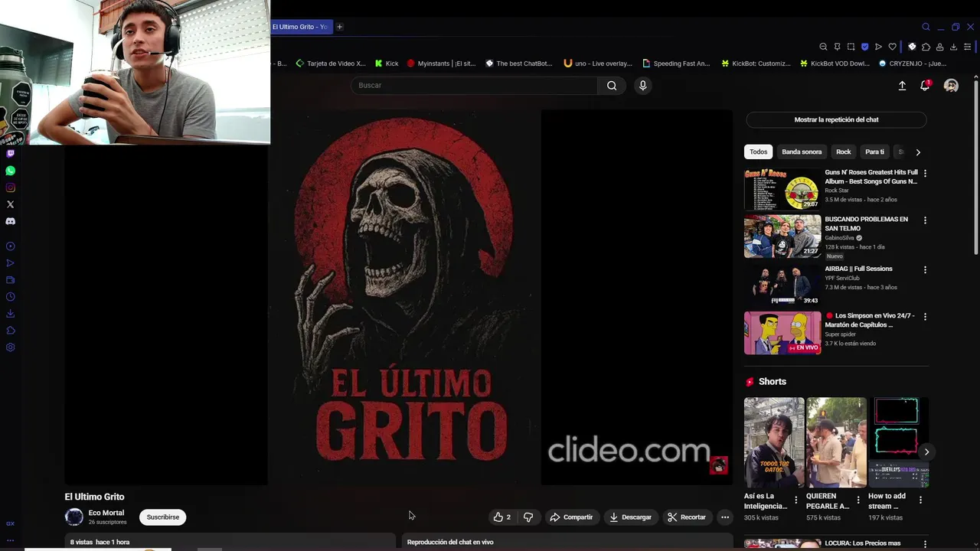Switch to 'El Ultimo Grito' browser tab
Image resolution: width=980 pixels, height=551 pixels.
tap(300, 27)
